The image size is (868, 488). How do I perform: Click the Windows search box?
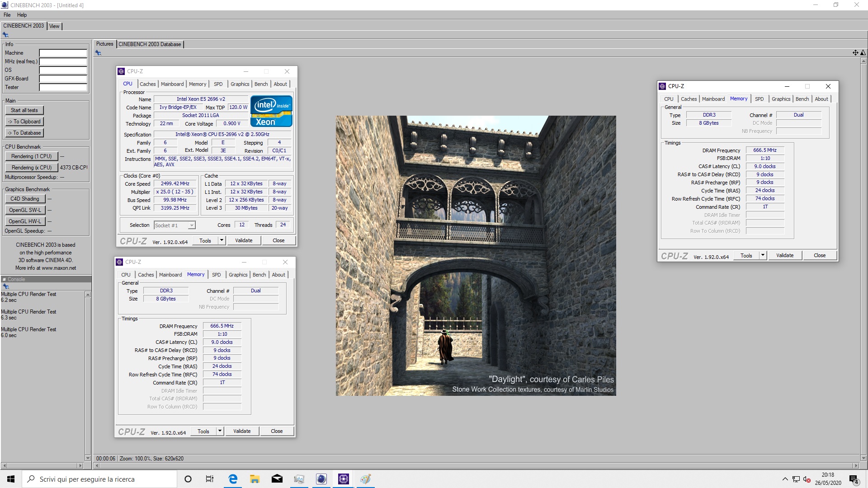click(99, 479)
